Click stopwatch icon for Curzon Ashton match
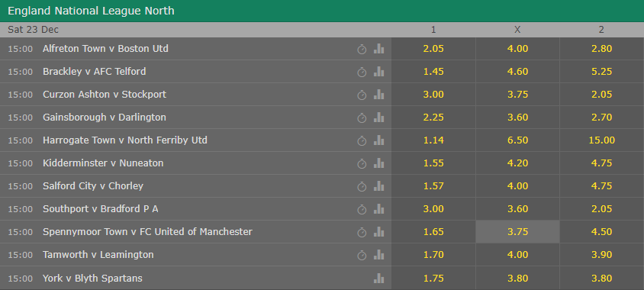The height and width of the screenshot is (290, 644). click(362, 95)
